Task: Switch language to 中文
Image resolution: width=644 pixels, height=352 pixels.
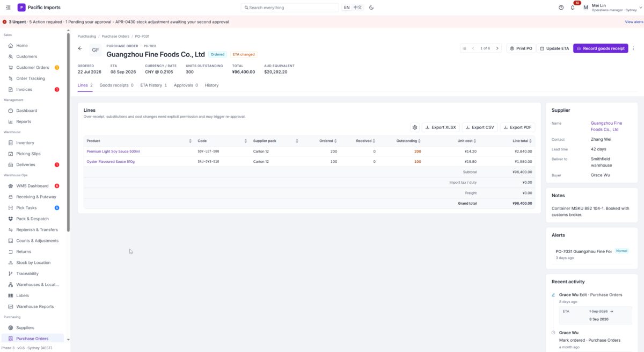Action: coord(357,8)
